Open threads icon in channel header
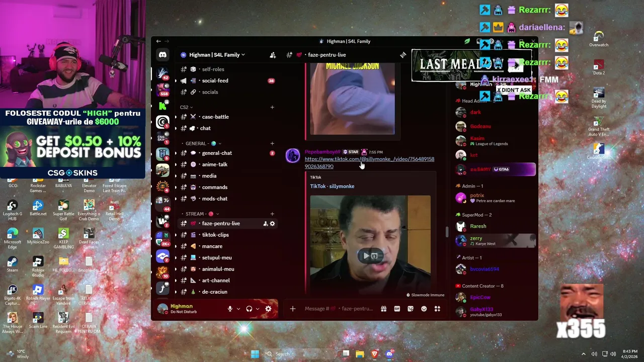 (x=403, y=55)
